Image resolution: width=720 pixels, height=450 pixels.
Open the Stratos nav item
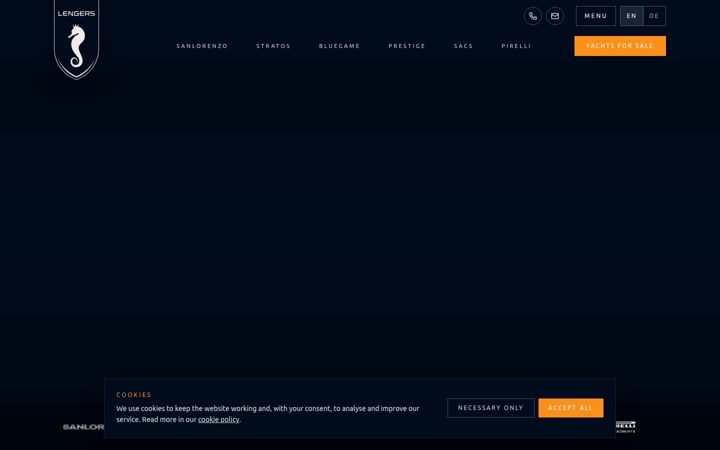click(273, 46)
